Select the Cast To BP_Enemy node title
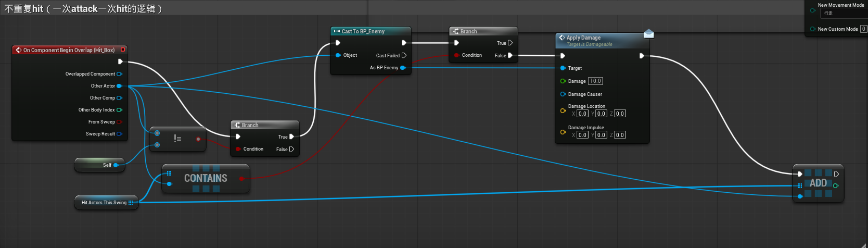The image size is (868, 248). [x=363, y=31]
